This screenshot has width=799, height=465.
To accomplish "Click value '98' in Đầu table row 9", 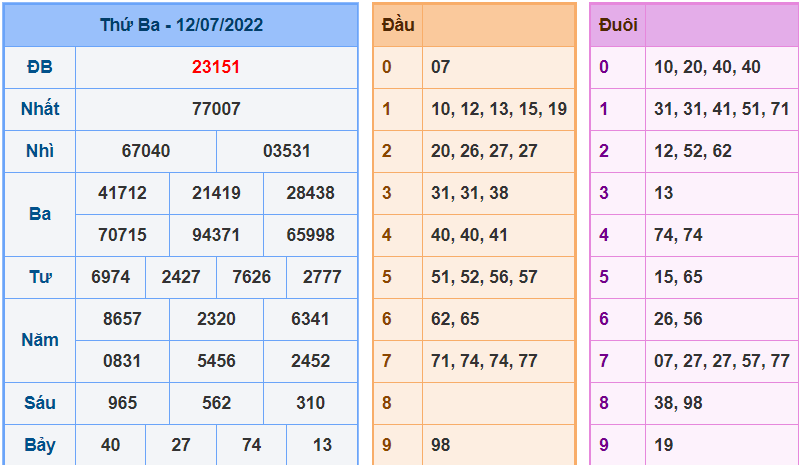I will [441, 446].
